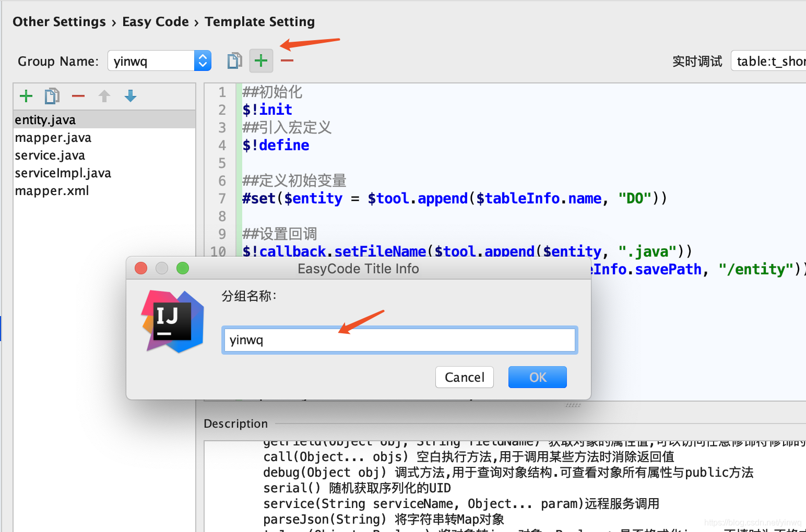Open the Group Name dropdown
This screenshot has height=532, width=806.
203,61
